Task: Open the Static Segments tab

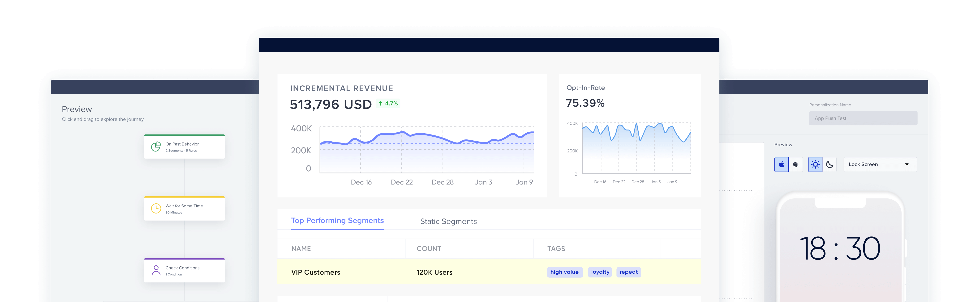Action: pos(448,222)
